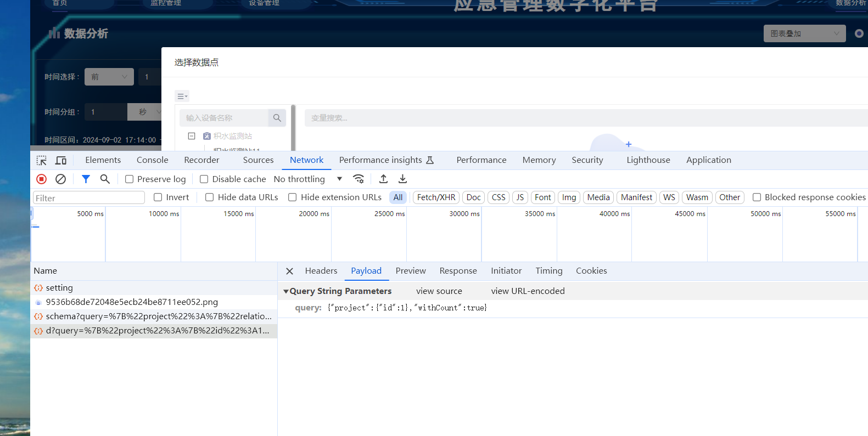Open the No throttling dropdown
The width and height of the screenshot is (868, 436).
tap(309, 179)
